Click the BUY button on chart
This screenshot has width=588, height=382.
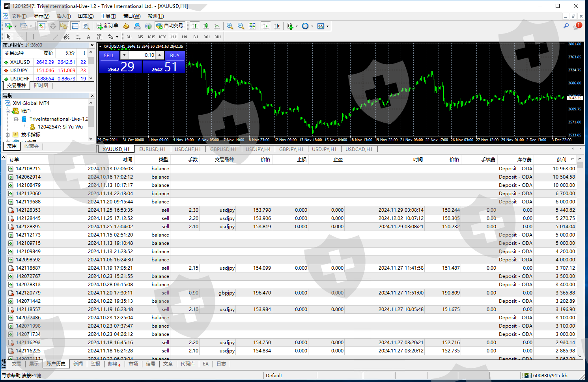tap(175, 56)
